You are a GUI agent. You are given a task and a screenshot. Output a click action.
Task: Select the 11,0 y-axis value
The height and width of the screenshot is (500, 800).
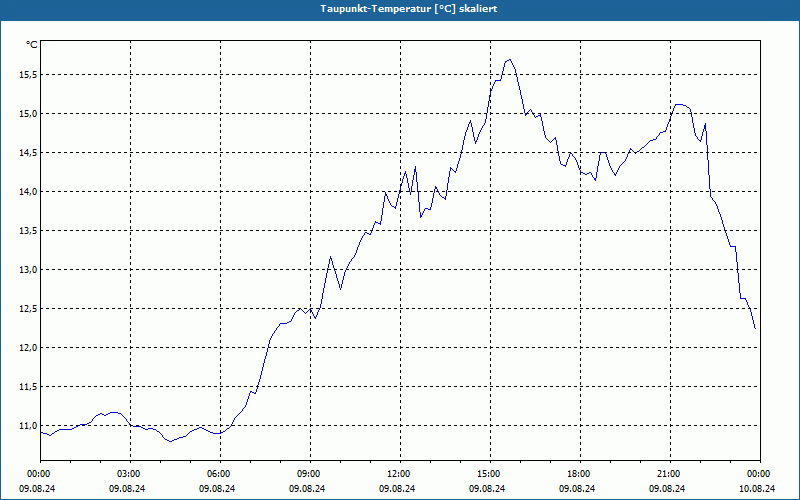pos(28,426)
